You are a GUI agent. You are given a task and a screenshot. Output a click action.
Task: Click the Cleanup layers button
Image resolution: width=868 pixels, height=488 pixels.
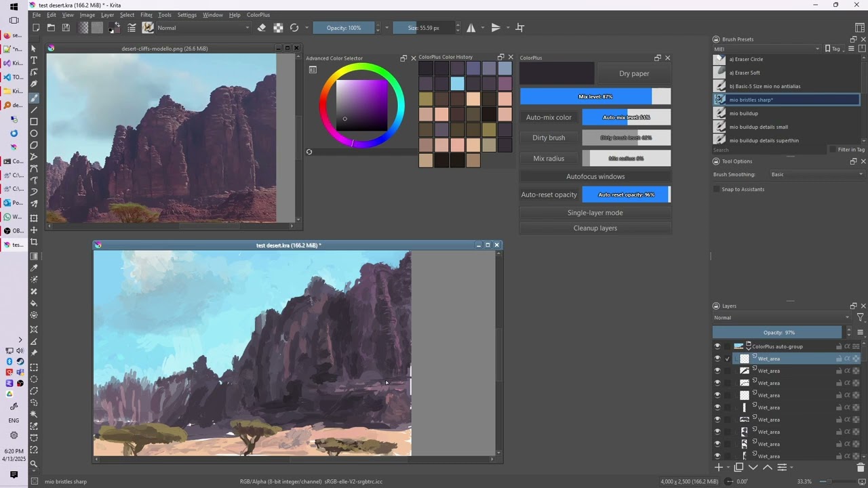pyautogui.click(x=595, y=228)
